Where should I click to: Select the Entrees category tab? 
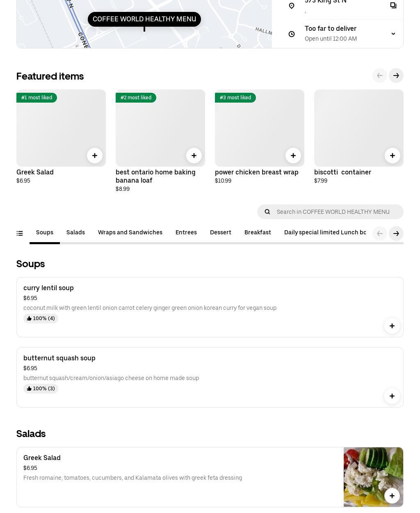click(186, 233)
